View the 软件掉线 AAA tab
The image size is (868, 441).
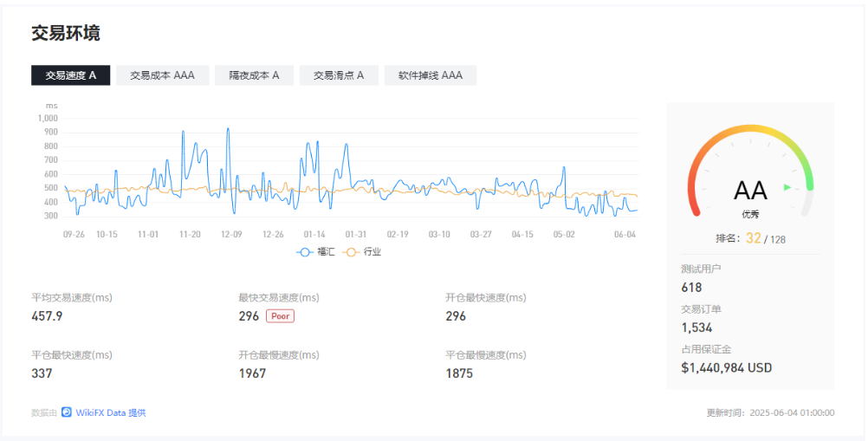[430, 75]
